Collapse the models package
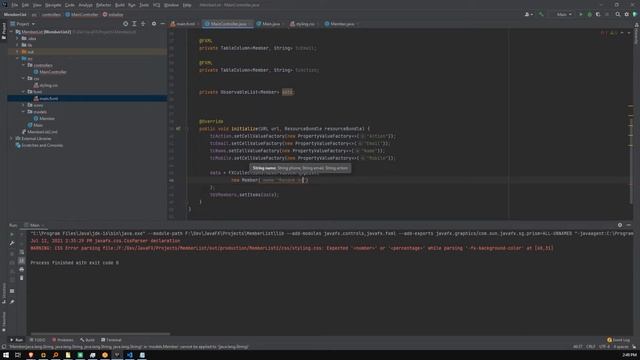640x360 pixels. (x=24, y=111)
